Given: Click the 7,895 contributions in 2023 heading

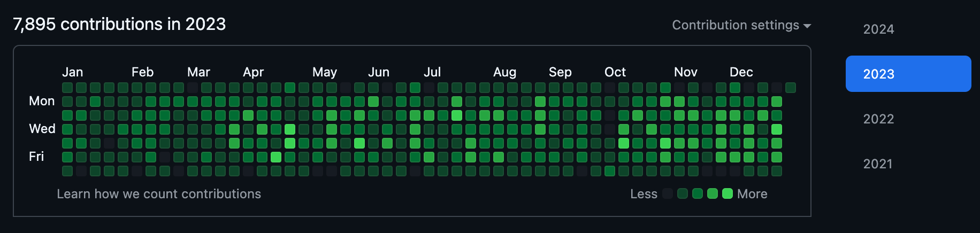Looking at the screenshot, I should [119, 24].
